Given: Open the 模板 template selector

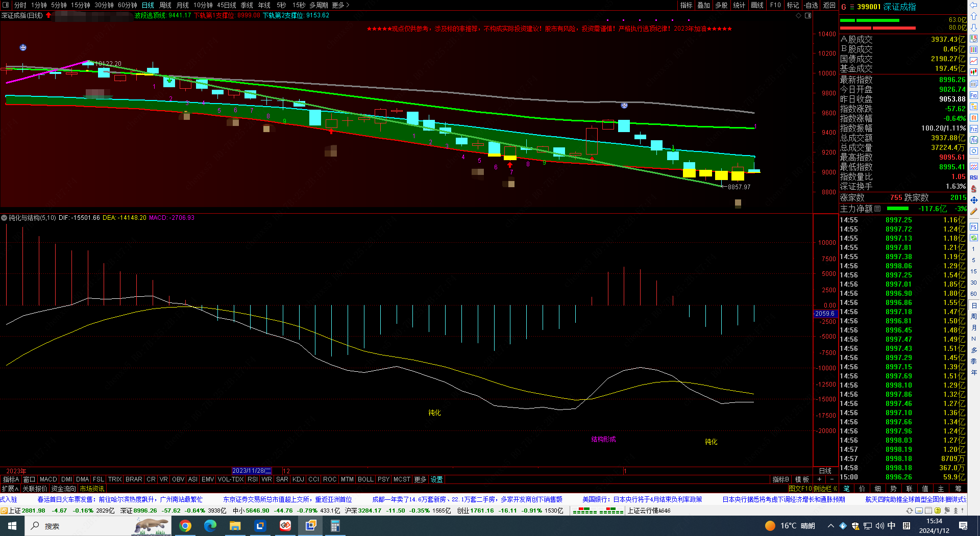Looking at the screenshot, I should click(x=802, y=479).
